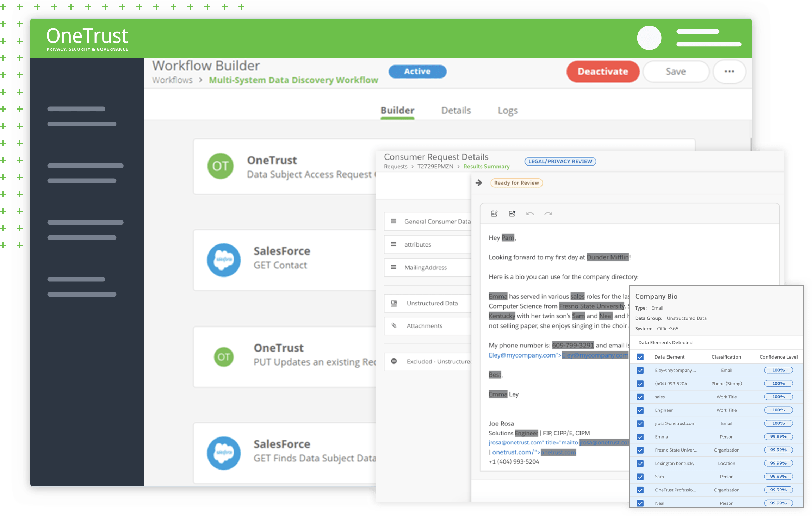Click the Requests breadcrumb link
Image resolution: width=812 pixels, height=516 pixels.
point(395,166)
